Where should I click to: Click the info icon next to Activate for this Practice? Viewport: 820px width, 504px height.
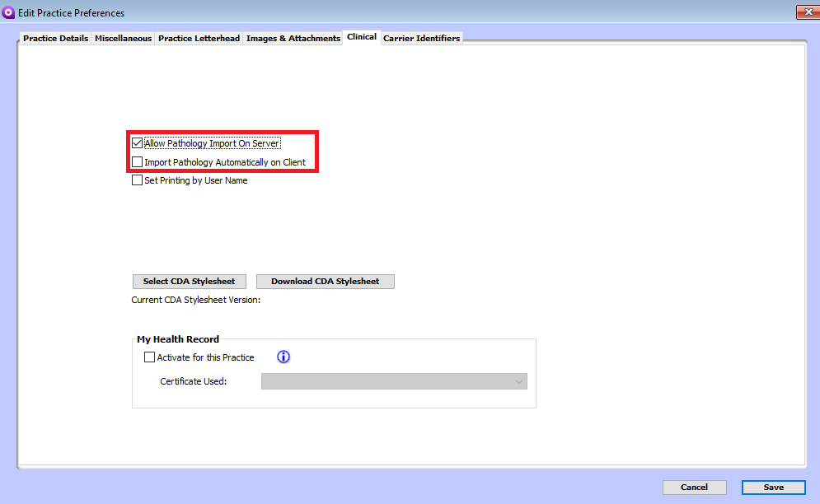pyautogui.click(x=283, y=357)
